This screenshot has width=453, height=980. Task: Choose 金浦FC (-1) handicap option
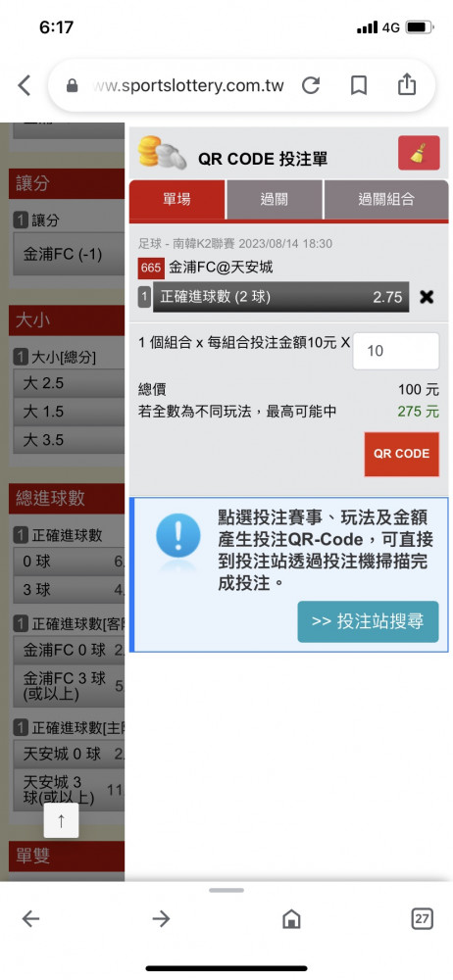click(x=69, y=255)
